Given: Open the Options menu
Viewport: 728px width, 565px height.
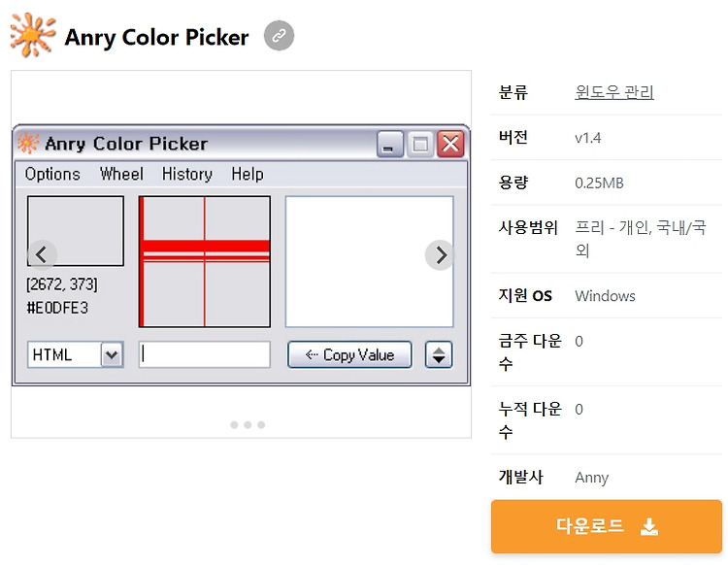Looking at the screenshot, I should click(x=52, y=174).
